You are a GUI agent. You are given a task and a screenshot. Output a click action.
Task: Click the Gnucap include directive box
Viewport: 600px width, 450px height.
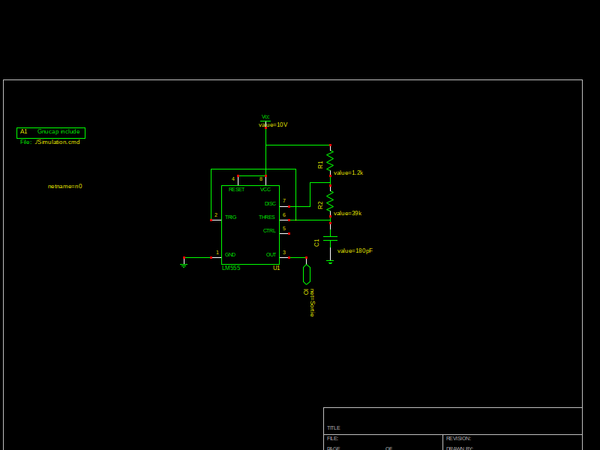[x=51, y=132]
